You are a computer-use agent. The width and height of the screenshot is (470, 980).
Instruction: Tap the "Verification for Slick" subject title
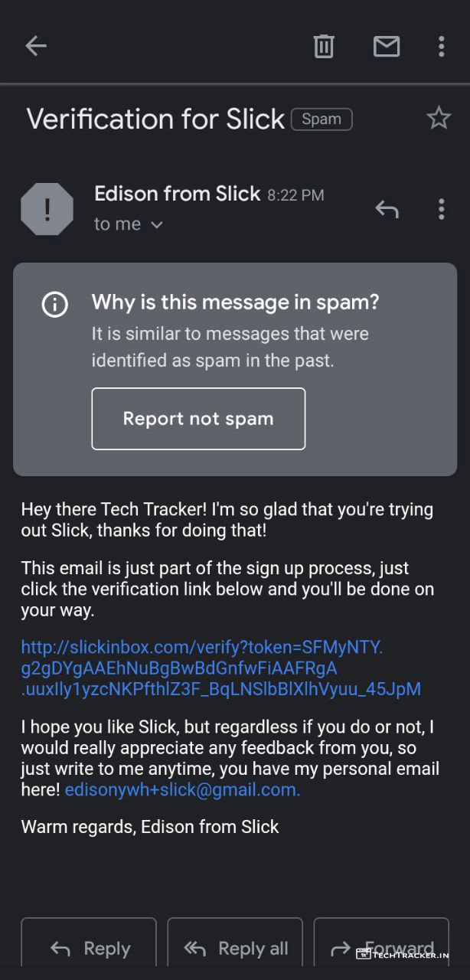(x=155, y=119)
